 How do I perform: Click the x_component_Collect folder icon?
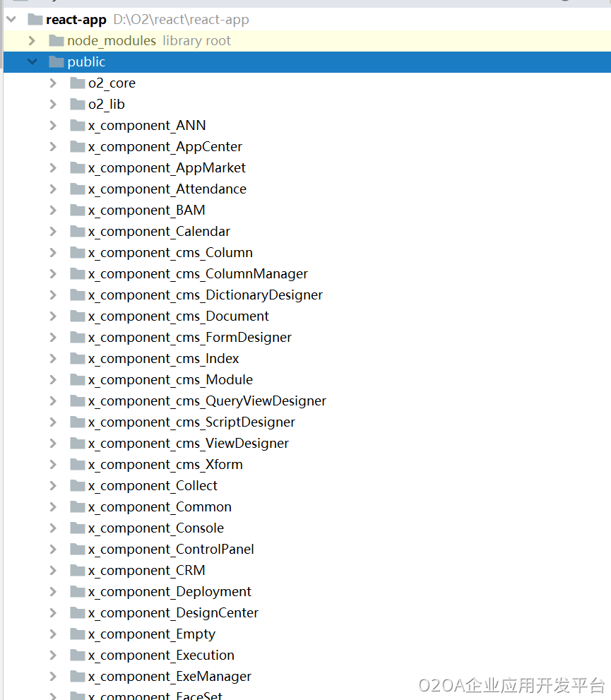[77, 486]
